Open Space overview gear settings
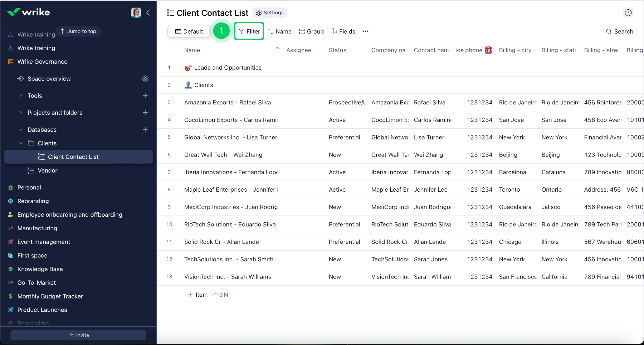This screenshot has width=644, height=345. tap(145, 79)
